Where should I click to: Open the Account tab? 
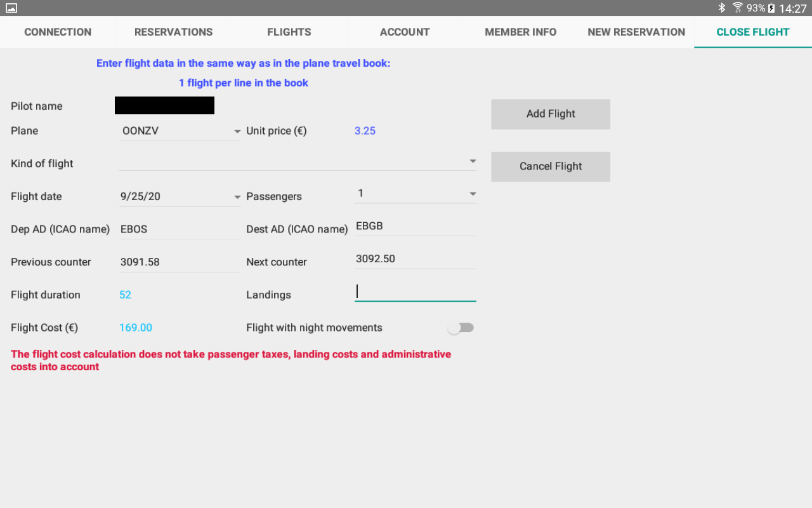click(x=405, y=32)
